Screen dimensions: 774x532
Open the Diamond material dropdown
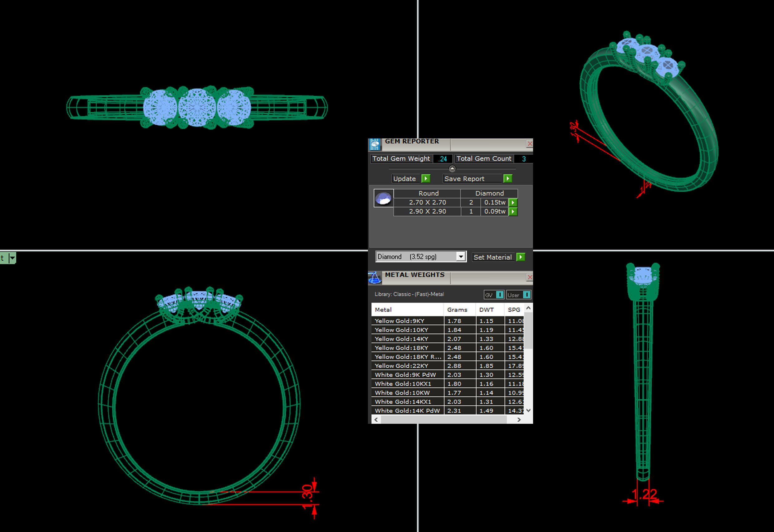461,257
